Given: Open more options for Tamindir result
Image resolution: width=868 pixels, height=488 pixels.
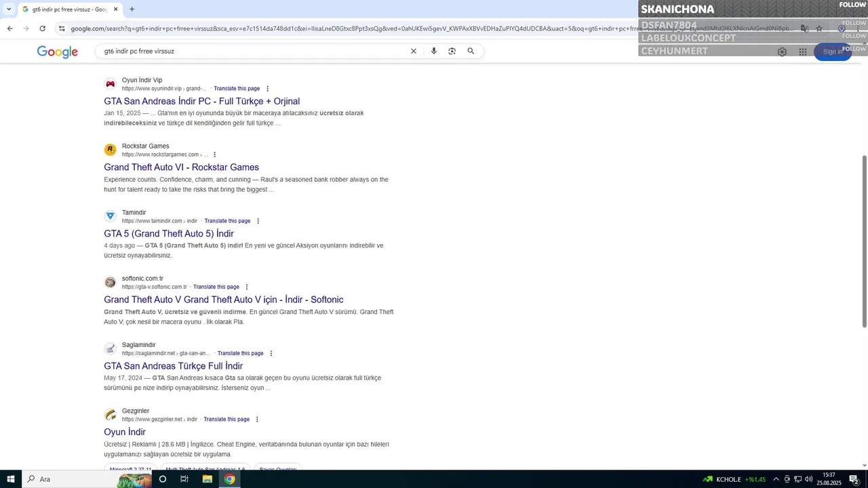Looking at the screenshot, I should 258,221.
